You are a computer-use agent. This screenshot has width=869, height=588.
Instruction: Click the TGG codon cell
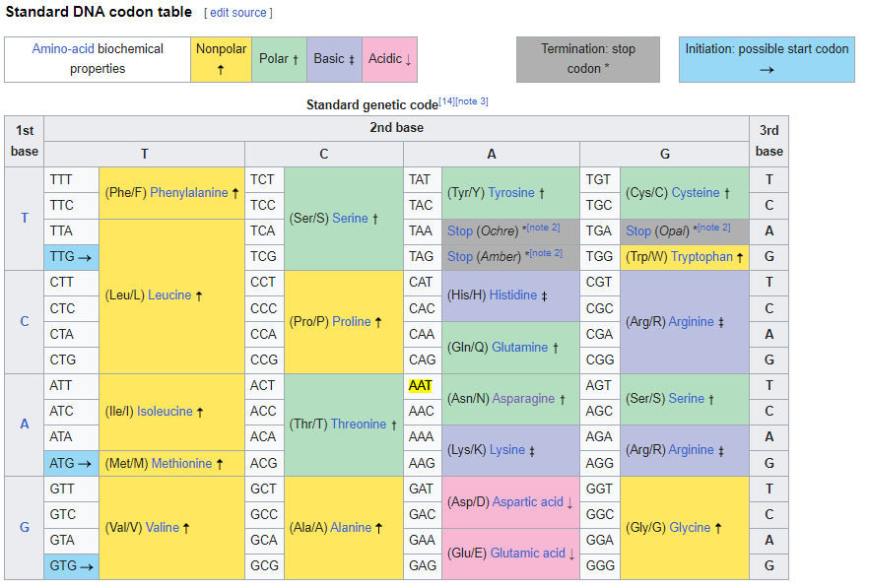pyautogui.click(x=600, y=257)
